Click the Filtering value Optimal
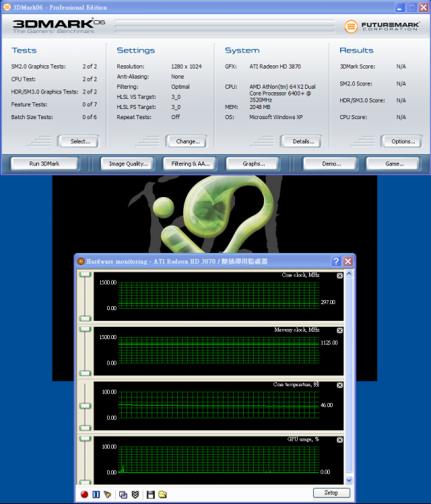This screenshot has width=431, height=504. (x=180, y=87)
